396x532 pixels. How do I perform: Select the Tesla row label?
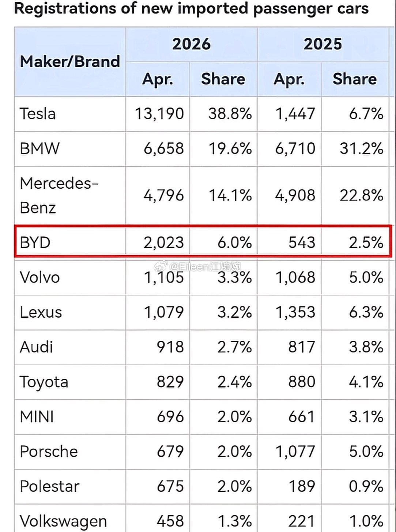point(38,114)
